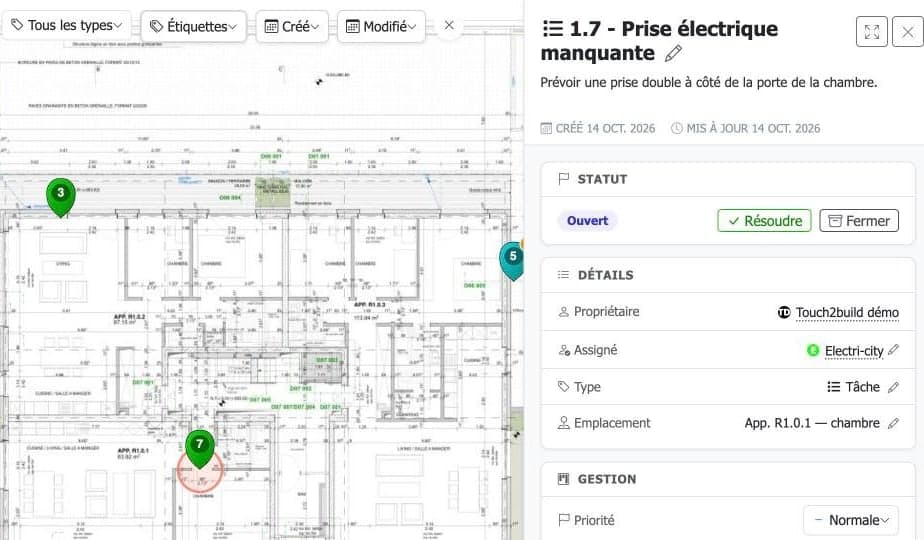The height and width of the screenshot is (540, 924).
Task: Click the Emplacement location icon
Action: [x=563, y=423]
